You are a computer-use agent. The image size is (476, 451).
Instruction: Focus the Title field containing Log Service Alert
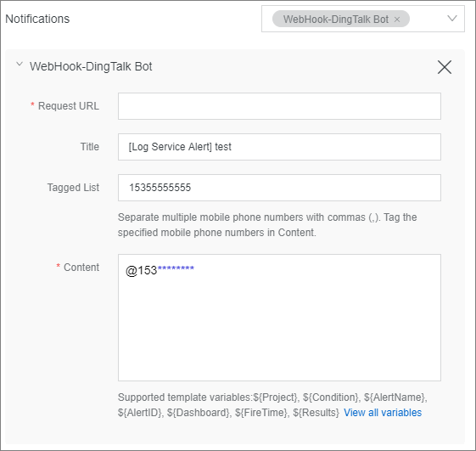point(279,147)
